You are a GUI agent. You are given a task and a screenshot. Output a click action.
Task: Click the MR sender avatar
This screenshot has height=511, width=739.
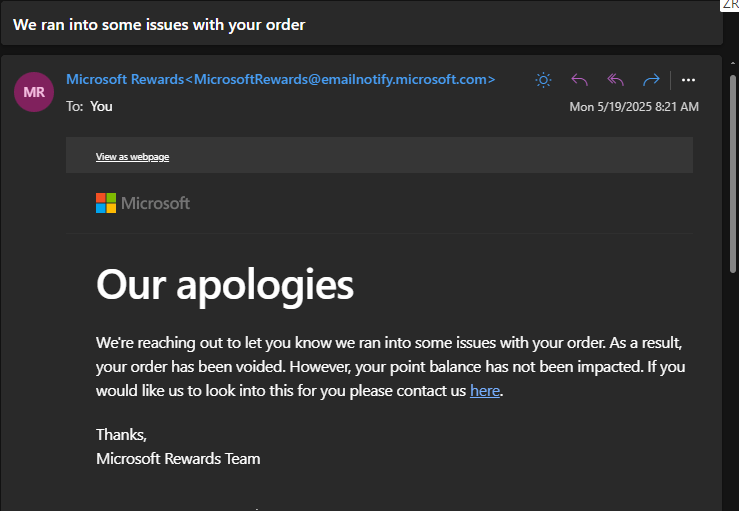34,92
